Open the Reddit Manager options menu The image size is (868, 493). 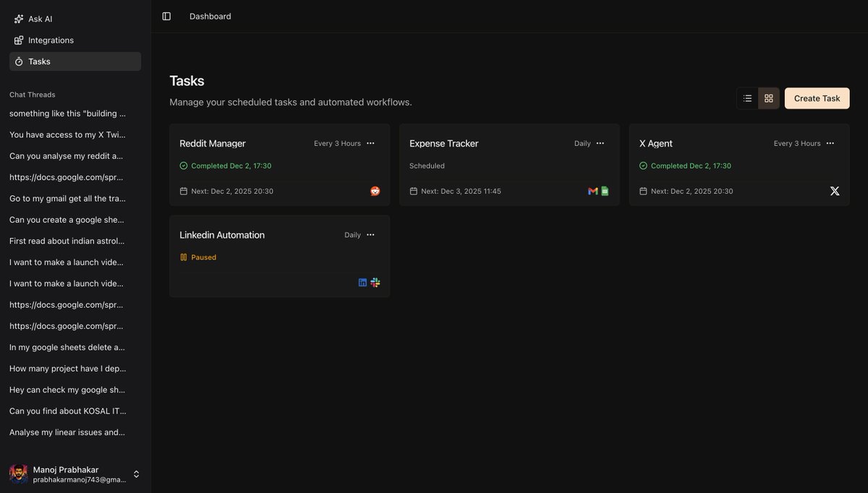click(x=369, y=142)
